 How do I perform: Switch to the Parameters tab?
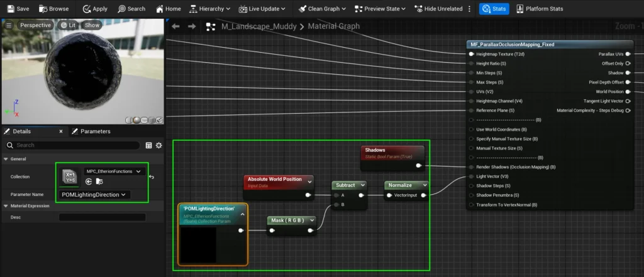pos(91,131)
